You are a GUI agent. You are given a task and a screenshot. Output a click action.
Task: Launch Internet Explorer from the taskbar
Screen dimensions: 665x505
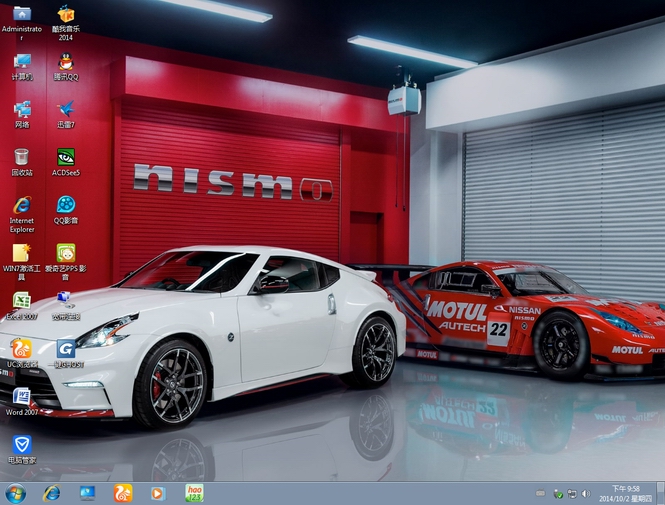point(51,494)
